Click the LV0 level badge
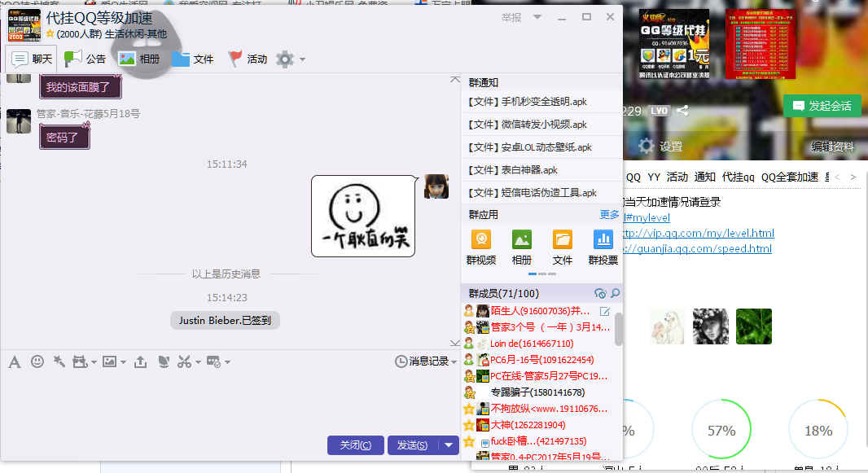Viewport: 868px width, 473px height. click(659, 111)
